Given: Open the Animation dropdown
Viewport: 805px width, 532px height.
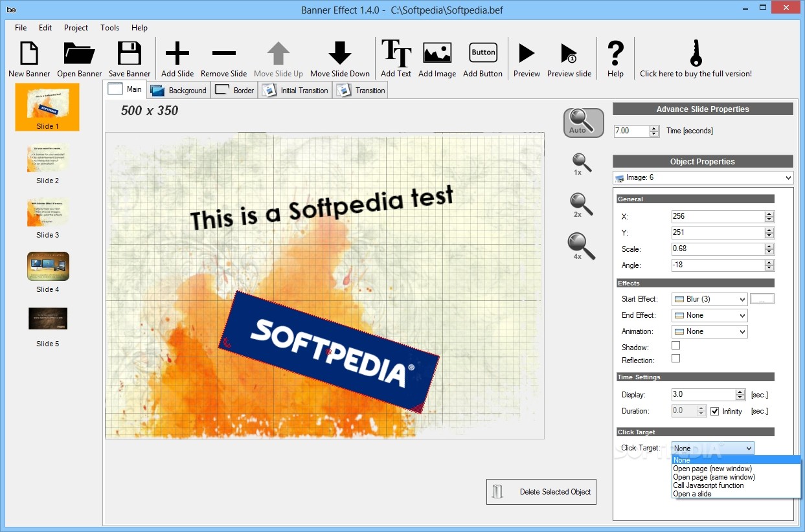Looking at the screenshot, I should click(x=710, y=331).
